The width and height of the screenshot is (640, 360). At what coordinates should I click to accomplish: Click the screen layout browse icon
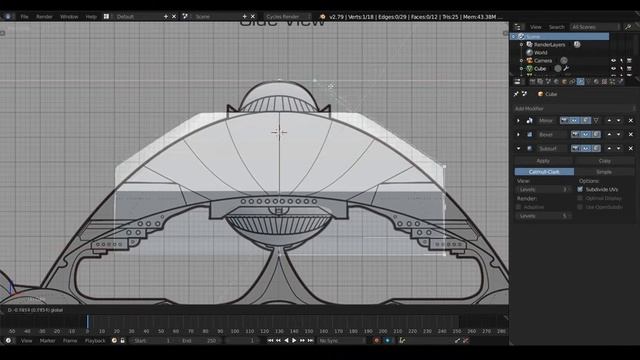click(x=106, y=16)
